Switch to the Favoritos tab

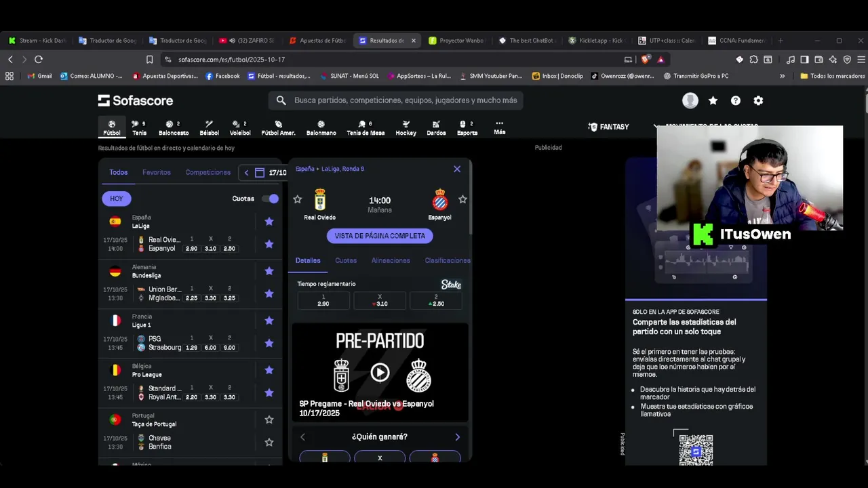[157, 172]
